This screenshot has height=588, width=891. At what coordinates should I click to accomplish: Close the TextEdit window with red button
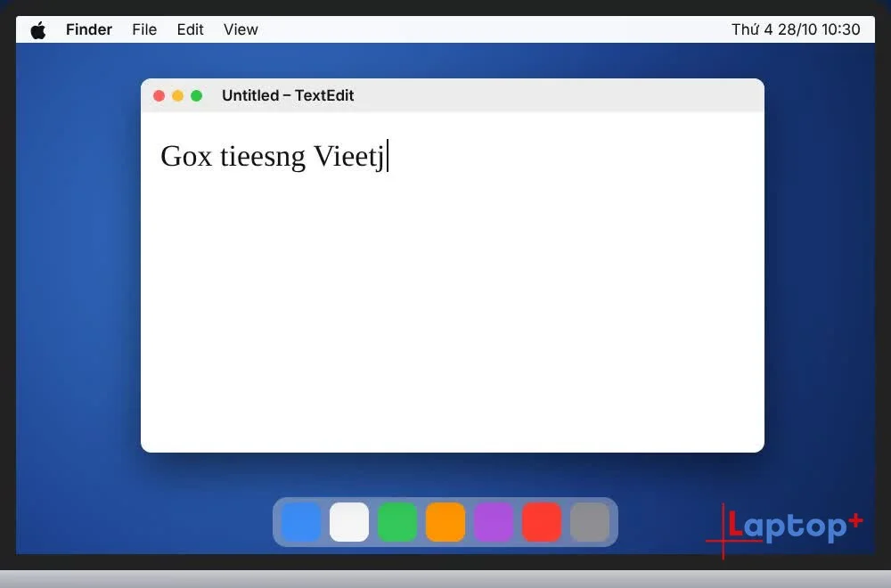(x=159, y=95)
